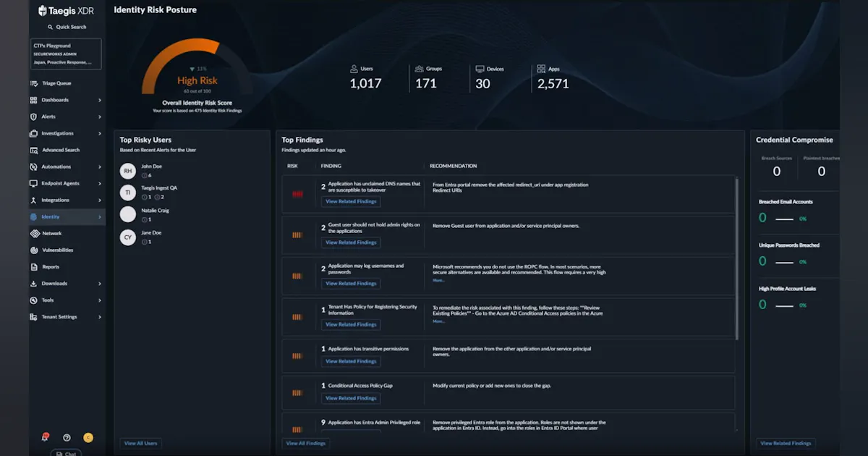
Task: Click the RH avatar for John Doe
Action: click(128, 171)
